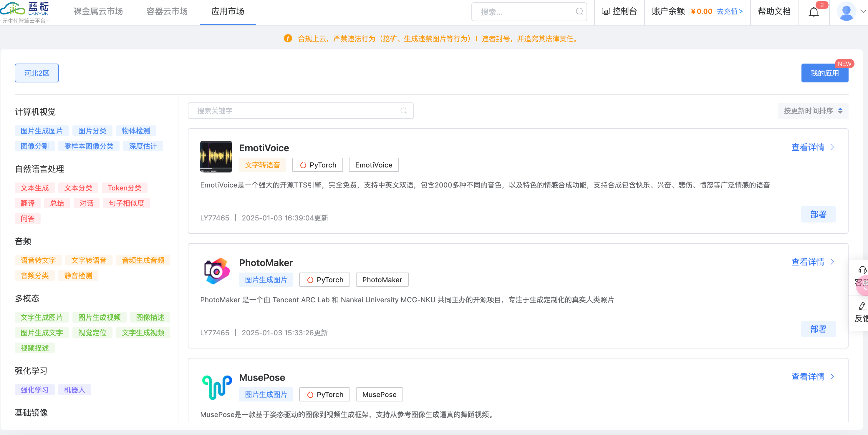The width and height of the screenshot is (868, 435).
Task: Click the notification bell icon
Action: [x=814, y=12]
